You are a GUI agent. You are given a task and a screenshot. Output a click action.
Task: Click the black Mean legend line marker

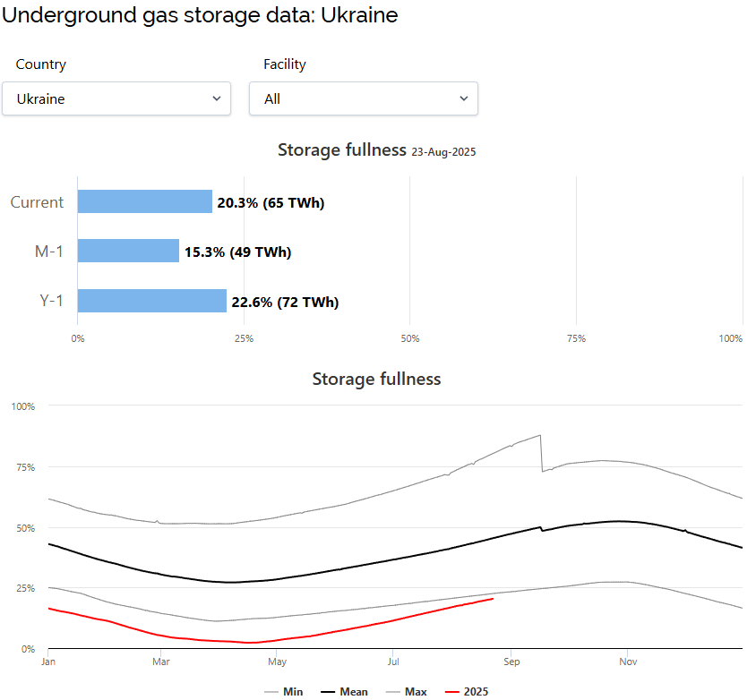(x=328, y=691)
